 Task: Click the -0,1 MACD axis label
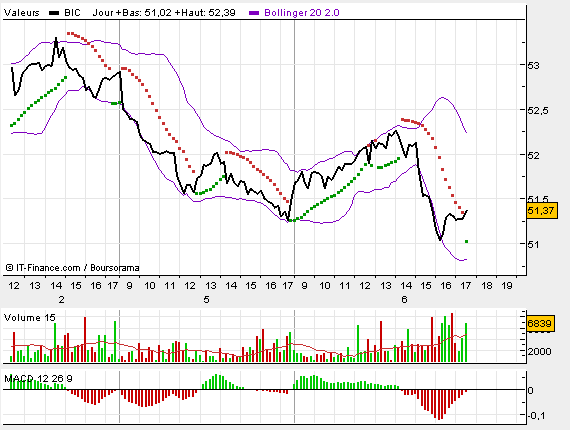536,415
